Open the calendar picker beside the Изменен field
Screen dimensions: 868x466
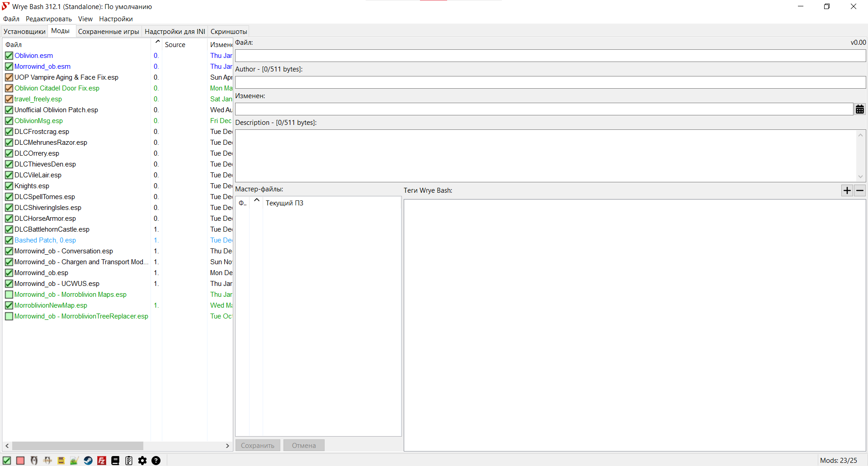point(860,109)
